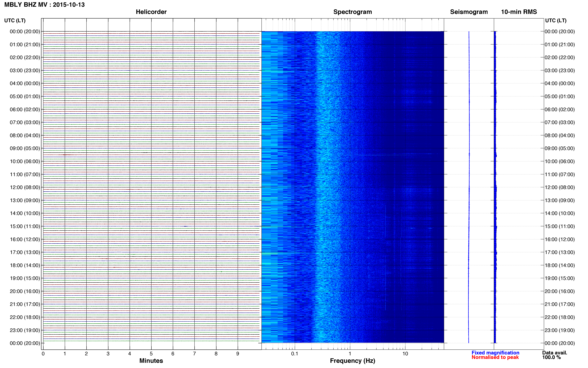Image resolution: width=588 pixels, height=368 pixels.
Task: Click the "6" tick on the Minutes axis
Action: pos(173,354)
